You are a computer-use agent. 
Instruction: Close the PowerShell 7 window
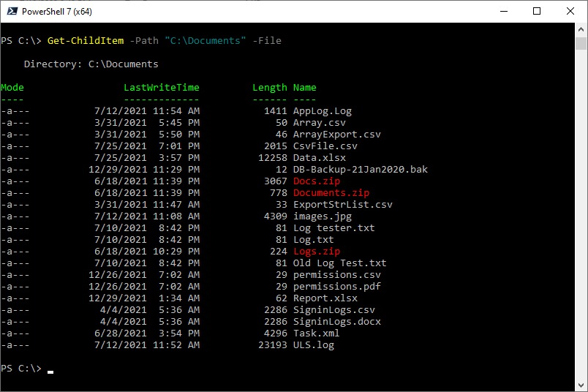tap(570, 11)
